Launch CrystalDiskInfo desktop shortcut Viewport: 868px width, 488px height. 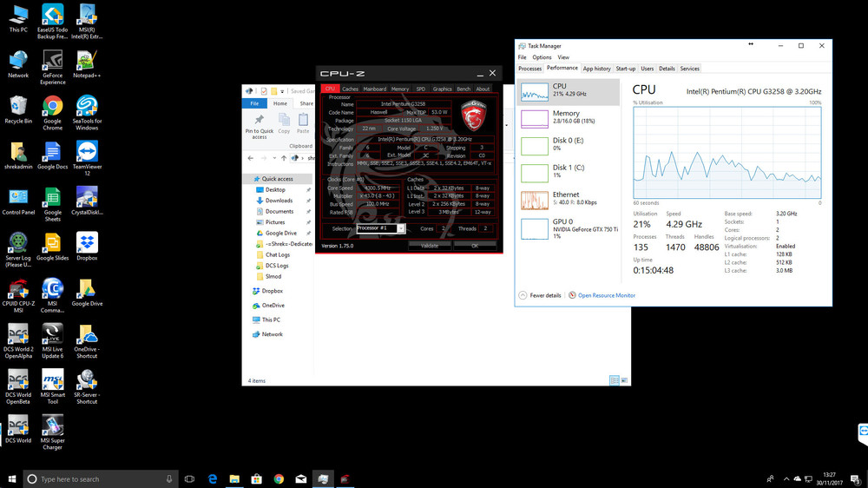(87, 201)
